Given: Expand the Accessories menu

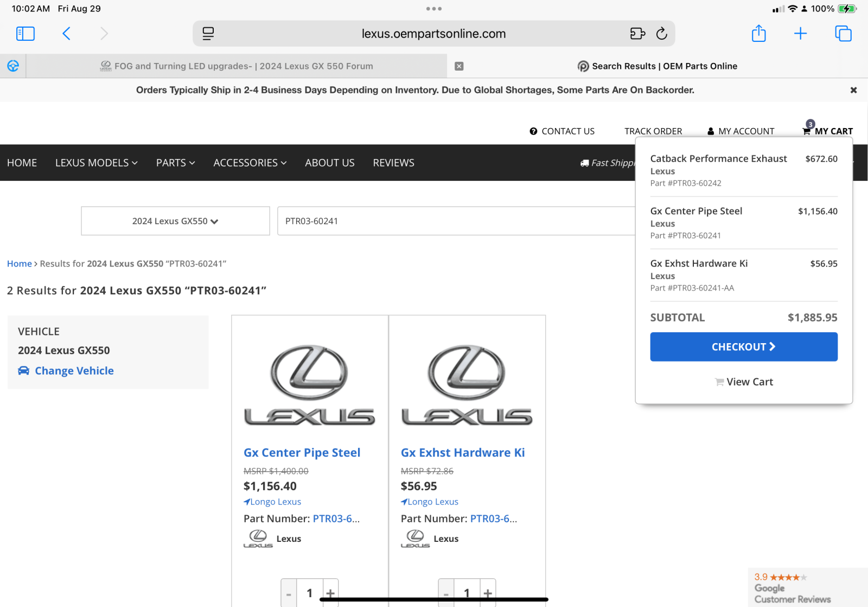Looking at the screenshot, I should [x=250, y=163].
